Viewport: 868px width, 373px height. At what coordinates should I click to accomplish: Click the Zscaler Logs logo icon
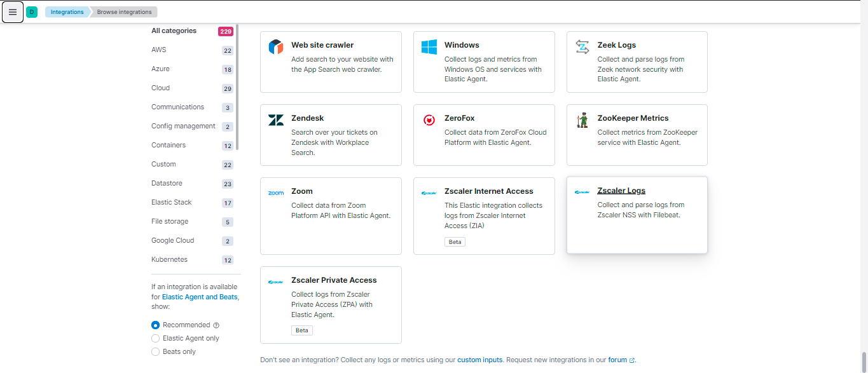tap(582, 192)
